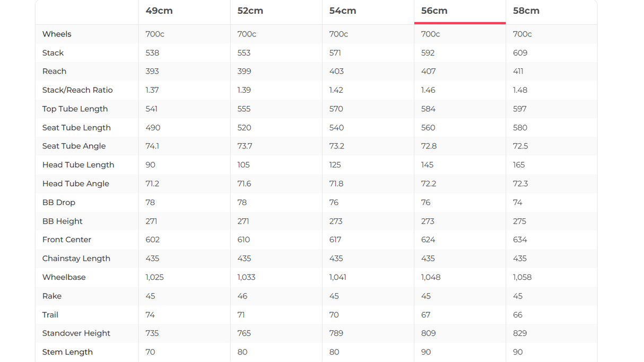
Task: Click the Reach row label
Action: [x=54, y=72]
